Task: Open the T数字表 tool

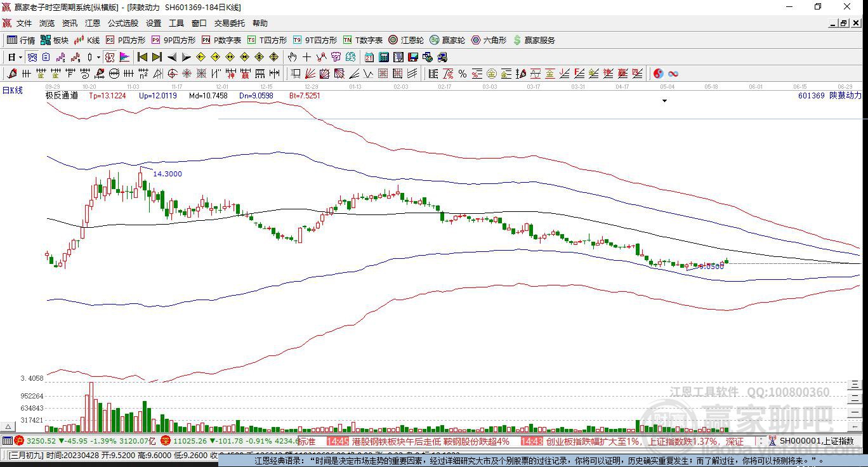Action: (362, 40)
